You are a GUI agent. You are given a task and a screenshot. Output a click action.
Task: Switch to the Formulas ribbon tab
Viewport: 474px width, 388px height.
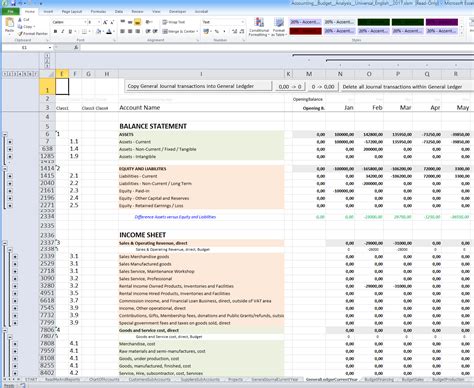pos(98,11)
